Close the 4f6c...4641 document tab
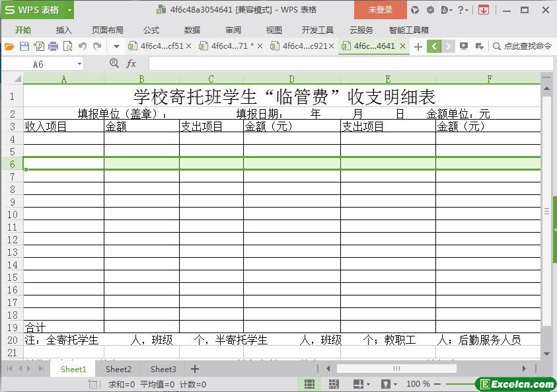This screenshot has height=392, width=557. point(402,46)
